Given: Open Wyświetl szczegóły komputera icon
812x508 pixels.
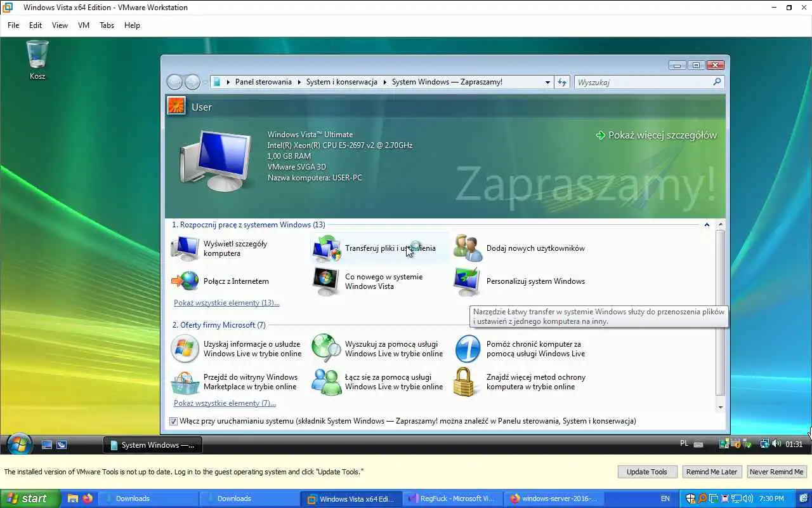Looking at the screenshot, I should tap(185, 248).
